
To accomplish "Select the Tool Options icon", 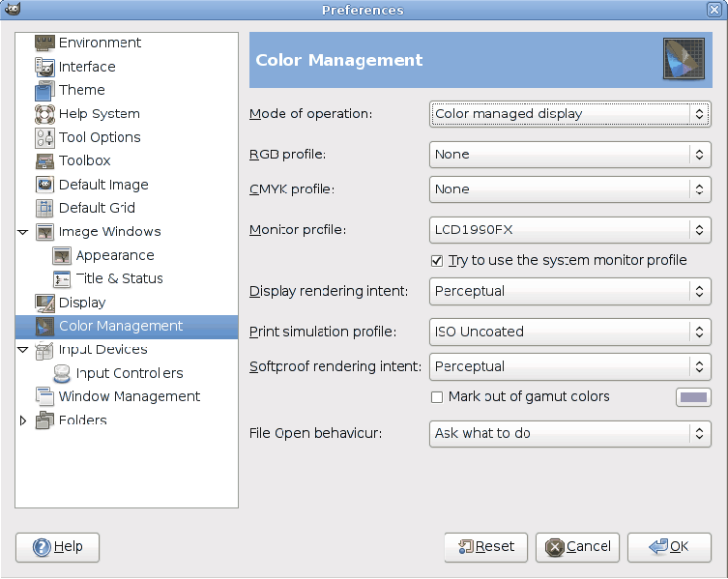I will pyautogui.click(x=44, y=137).
